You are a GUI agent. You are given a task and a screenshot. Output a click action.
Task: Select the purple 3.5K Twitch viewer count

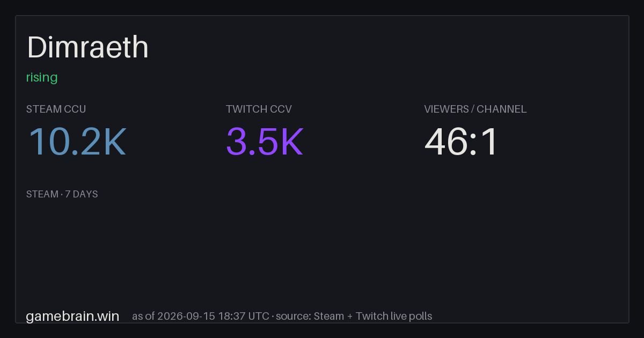(x=265, y=142)
